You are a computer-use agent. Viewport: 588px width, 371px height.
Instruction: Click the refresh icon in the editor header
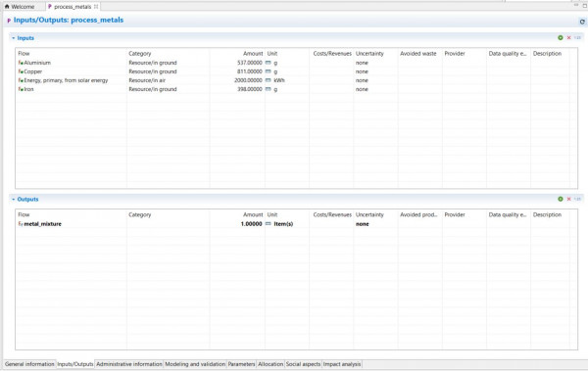pyautogui.click(x=582, y=22)
